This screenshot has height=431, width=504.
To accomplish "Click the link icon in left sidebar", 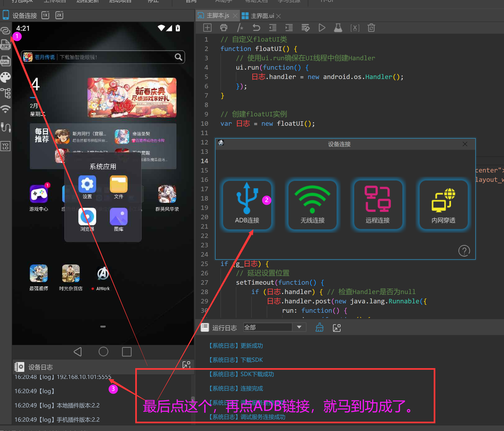I will pyautogui.click(x=5, y=30).
